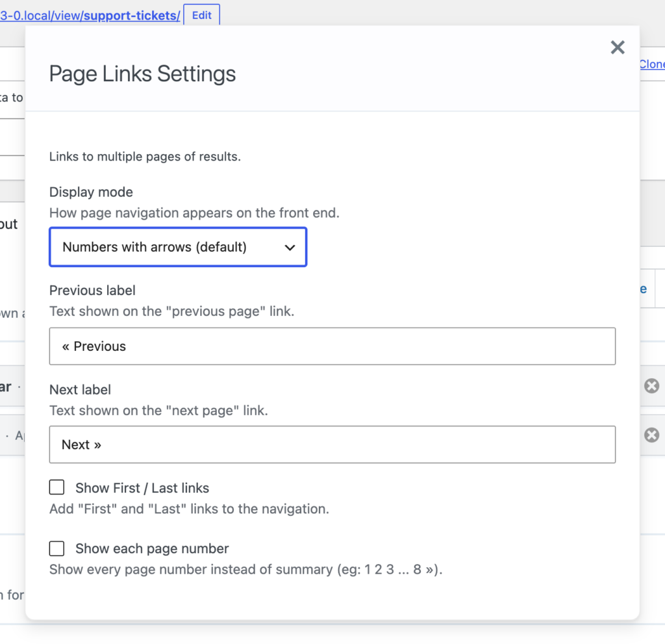Enable Show each page number checkbox

coord(57,548)
